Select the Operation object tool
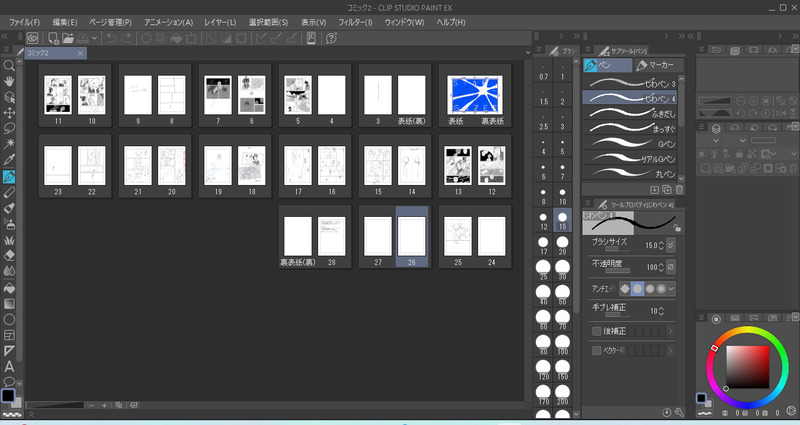 click(9, 97)
